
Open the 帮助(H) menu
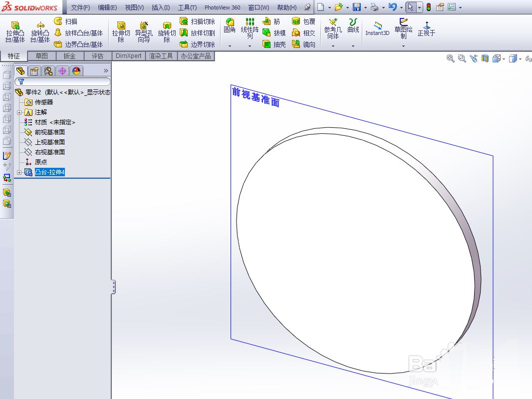(286, 7)
